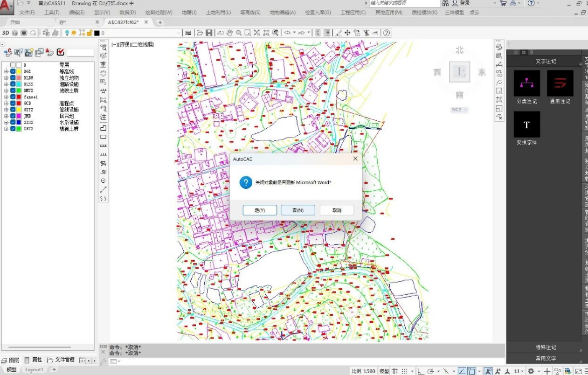Click 取消 to cancel the dialog
588x375 pixels.
pyautogui.click(x=337, y=210)
